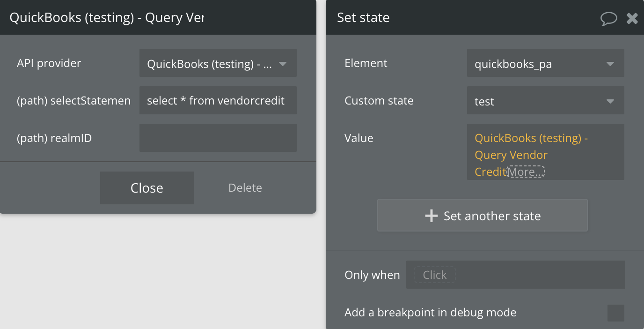
Task: Close the Set state panel with X
Action: tap(632, 18)
